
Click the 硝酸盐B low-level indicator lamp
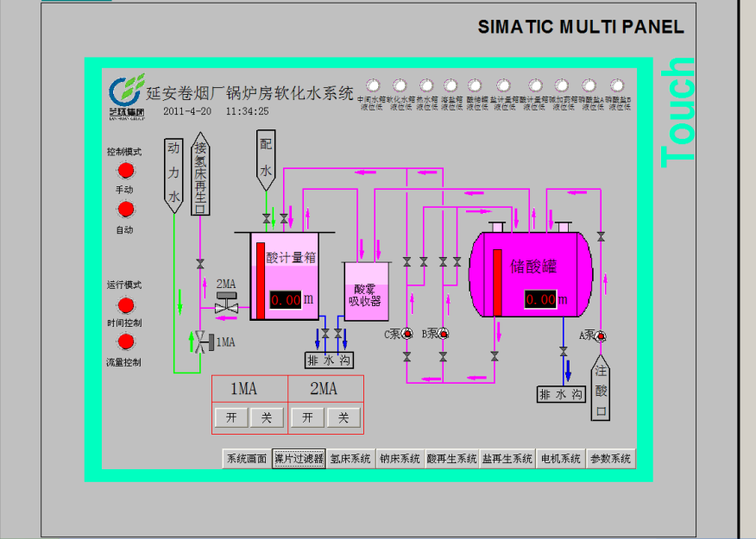[x=616, y=85]
